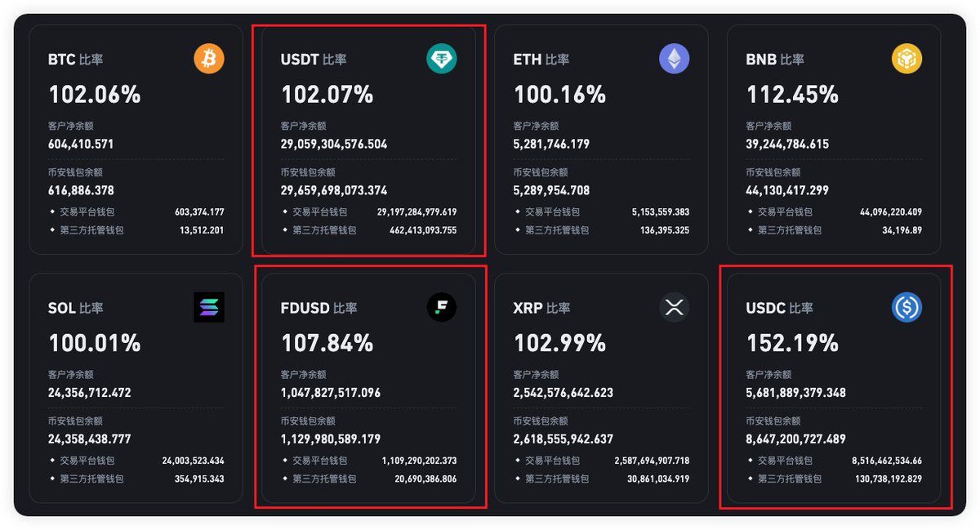
Task: Select the BTC 比率 card title
Action: (76, 60)
